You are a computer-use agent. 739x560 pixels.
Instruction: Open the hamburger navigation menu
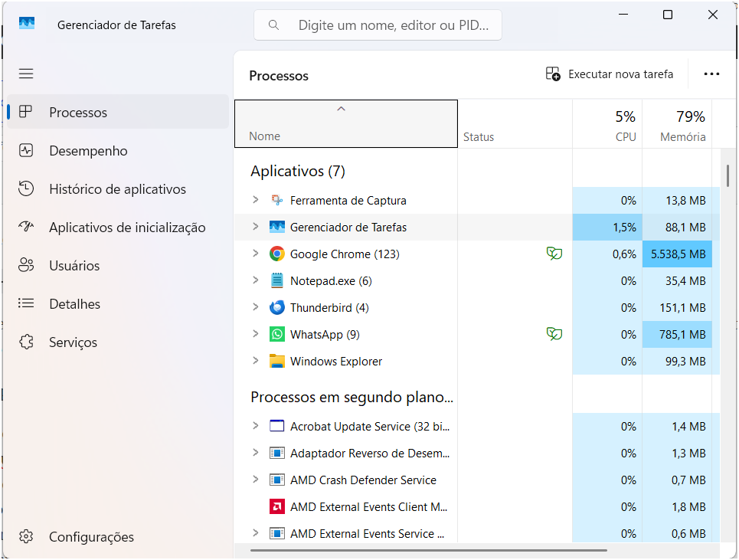click(x=26, y=74)
